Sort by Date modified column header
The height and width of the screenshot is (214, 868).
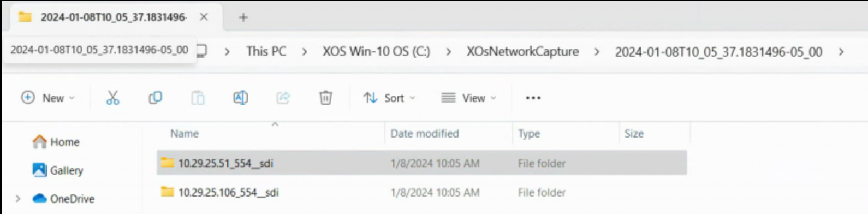(425, 134)
